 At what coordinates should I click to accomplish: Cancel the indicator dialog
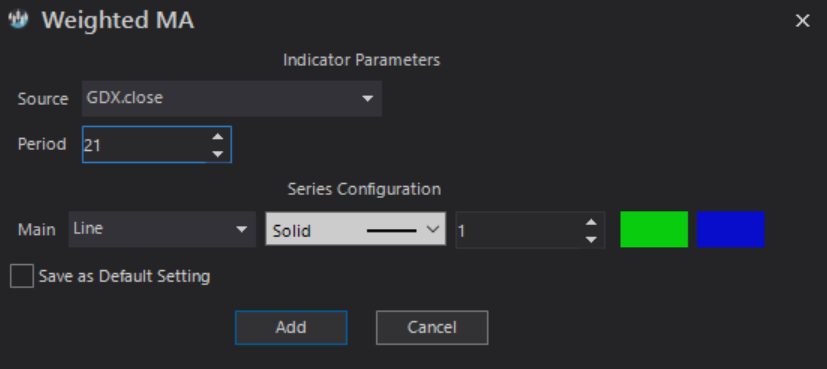pyautogui.click(x=432, y=327)
